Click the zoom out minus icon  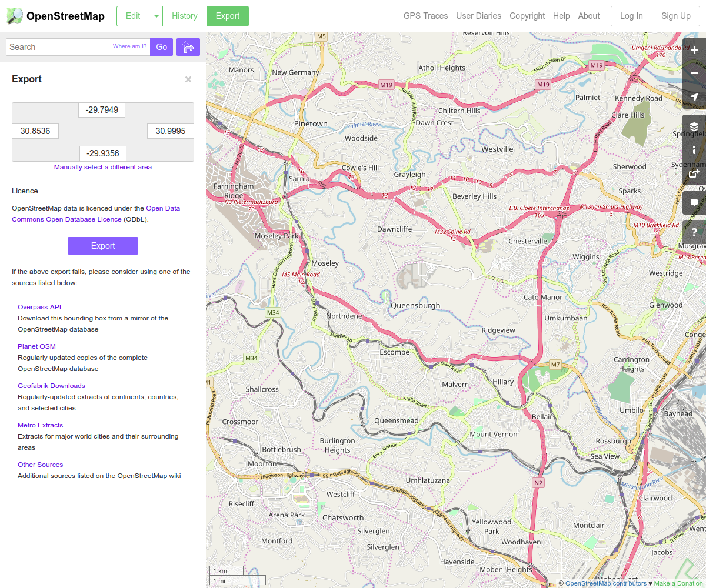(694, 73)
